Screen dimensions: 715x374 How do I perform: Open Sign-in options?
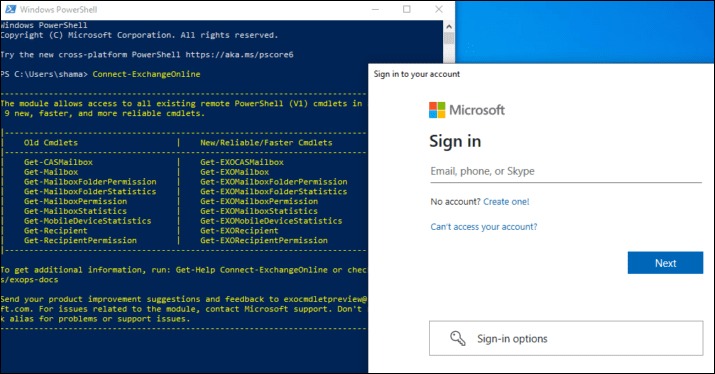click(566, 338)
